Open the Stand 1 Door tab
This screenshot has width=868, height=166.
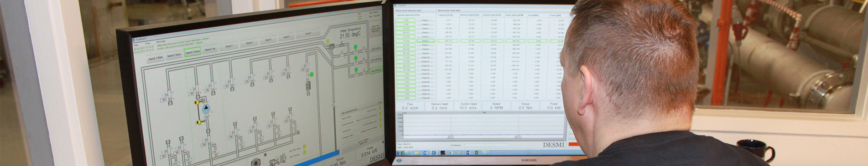point(174,55)
